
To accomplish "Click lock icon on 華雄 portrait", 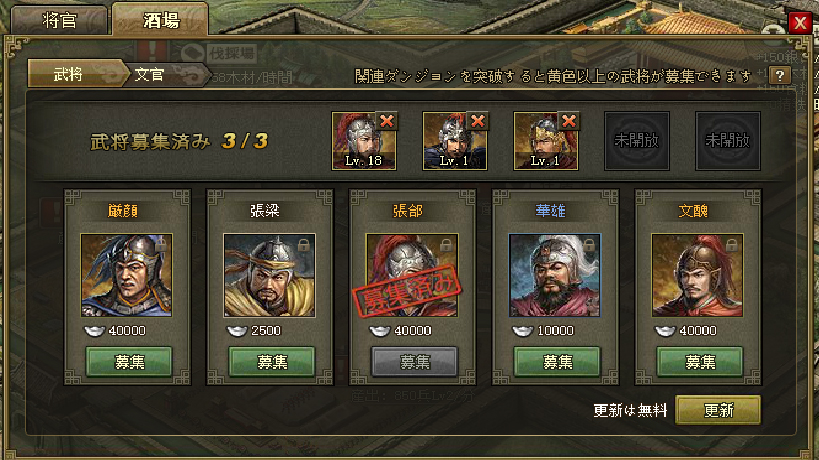I will [x=589, y=244].
